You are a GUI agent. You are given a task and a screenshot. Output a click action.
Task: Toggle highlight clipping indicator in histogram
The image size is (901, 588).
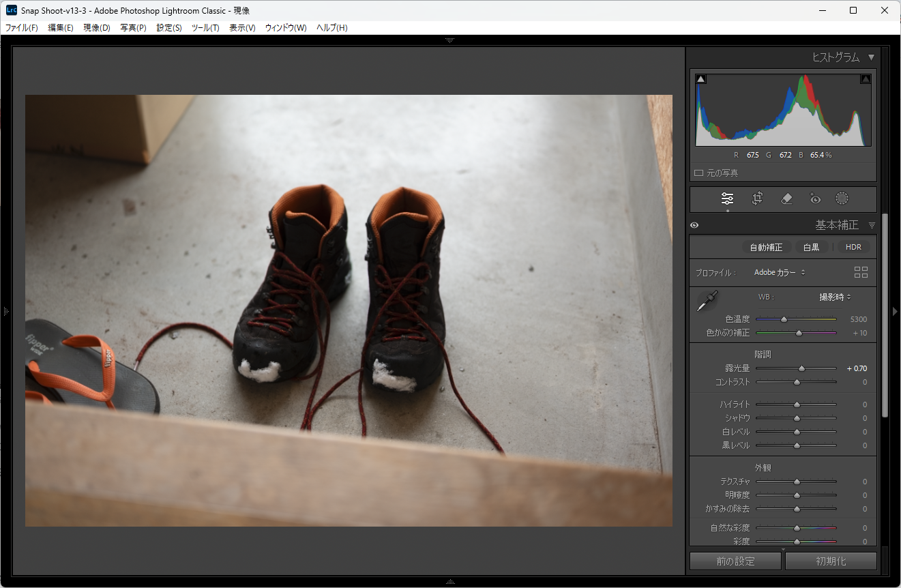tap(866, 79)
